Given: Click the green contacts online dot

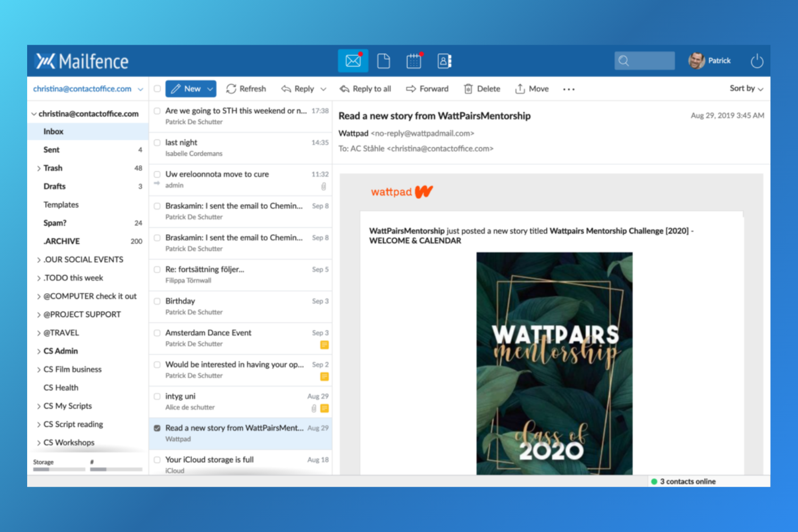Looking at the screenshot, I should [x=654, y=481].
